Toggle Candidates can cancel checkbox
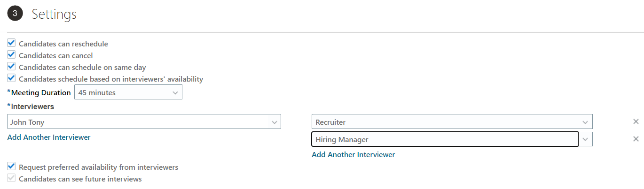644x189 pixels. click(12, 55)
